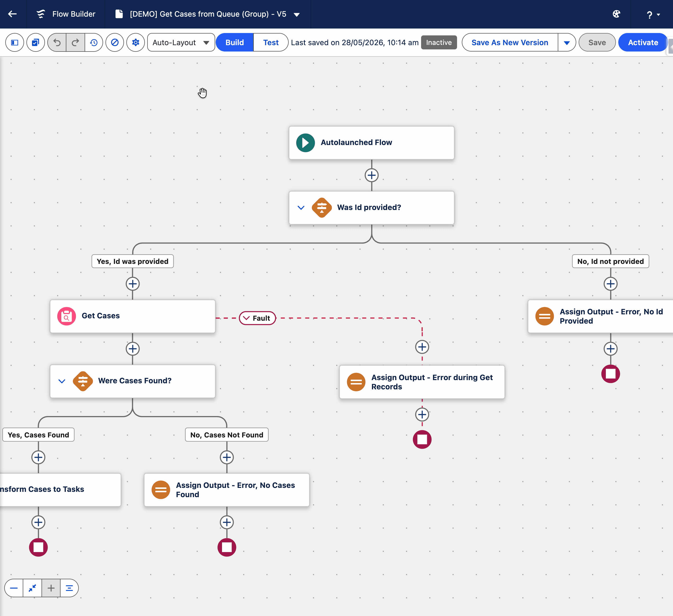
Task: Add element below Error, No Cases Found
Action: (227, 522)
